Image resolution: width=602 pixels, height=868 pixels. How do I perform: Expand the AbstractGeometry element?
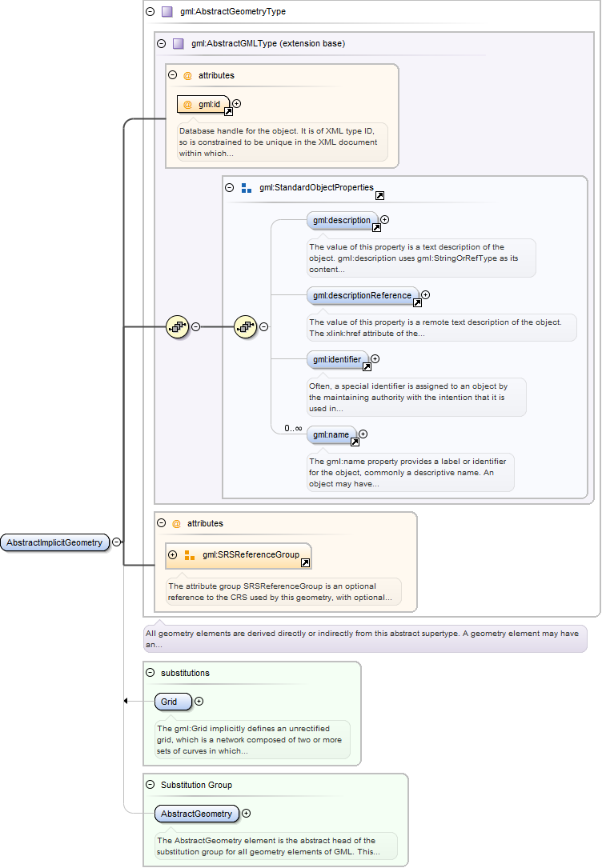[x=247, y=814]
